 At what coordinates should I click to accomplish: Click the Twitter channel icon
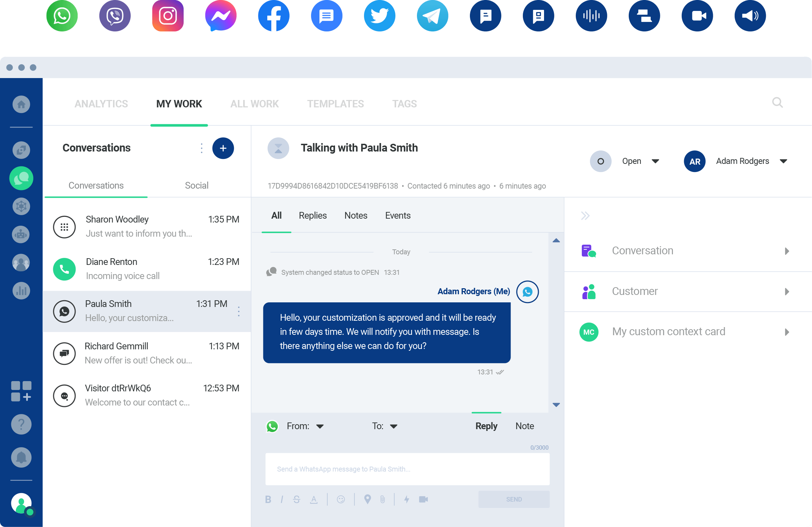[x=380, y=16]
